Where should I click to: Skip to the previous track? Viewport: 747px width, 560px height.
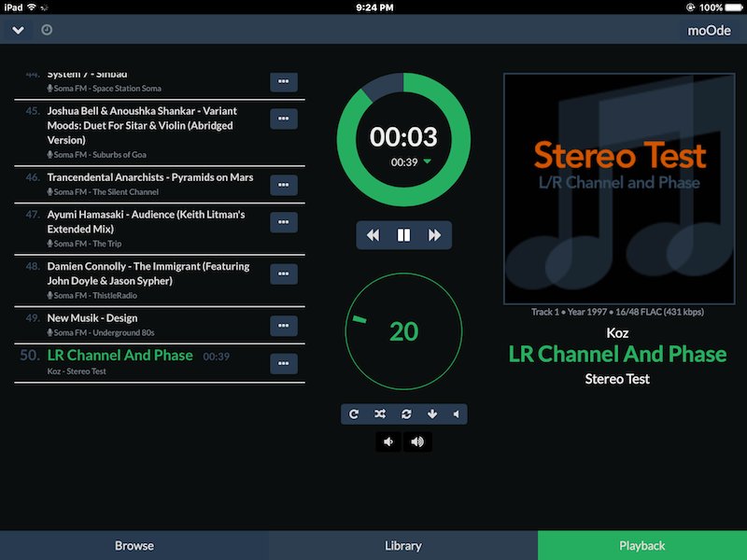[x=373, y=235]
